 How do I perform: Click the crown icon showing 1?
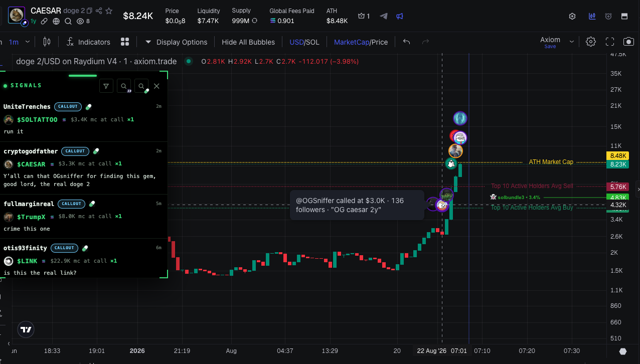[x=361, y=16]
